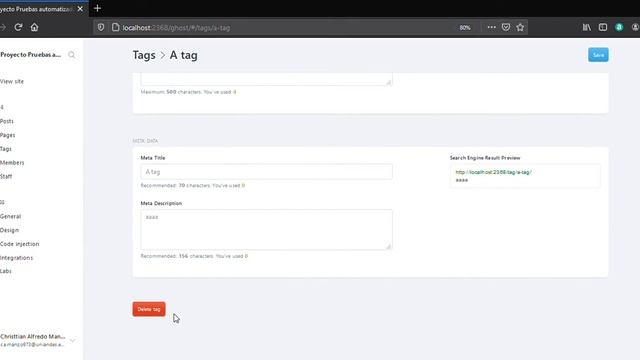Toggle the browser sidebar icon
Image resolution: width=640 pixels, height=360 pixels.
tap(603, 27)
